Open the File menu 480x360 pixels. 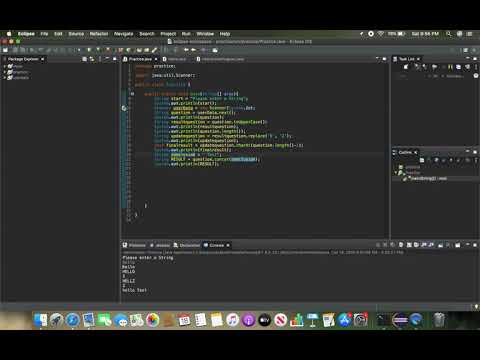point(44,34)
